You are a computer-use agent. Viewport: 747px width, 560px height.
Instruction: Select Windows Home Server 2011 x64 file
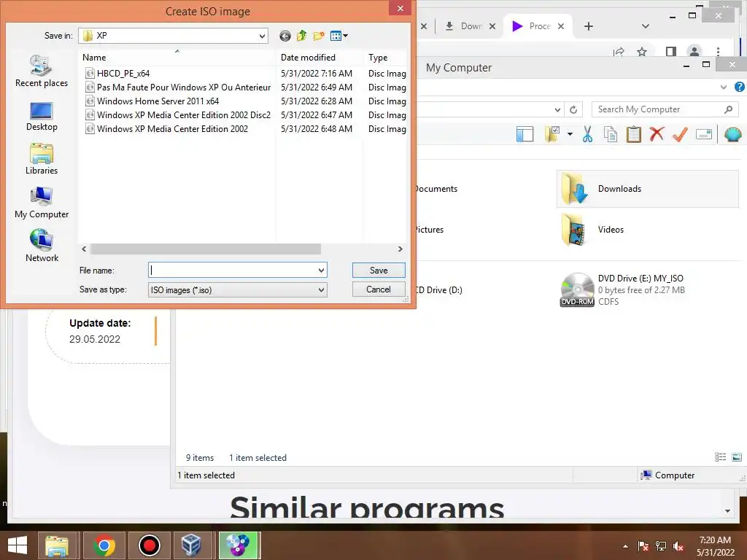pos(158,101)
